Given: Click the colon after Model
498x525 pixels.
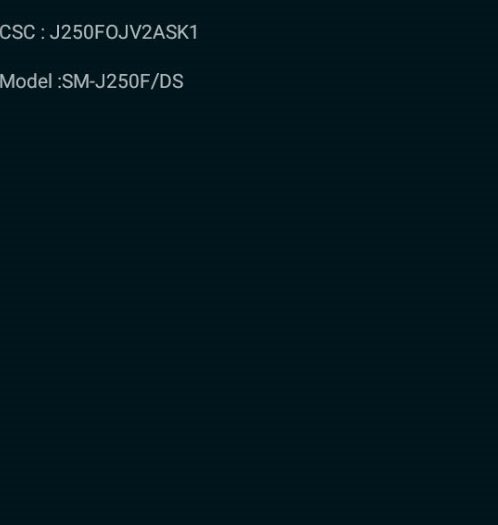Looking at the screenshot, I should tap(59, 83).
